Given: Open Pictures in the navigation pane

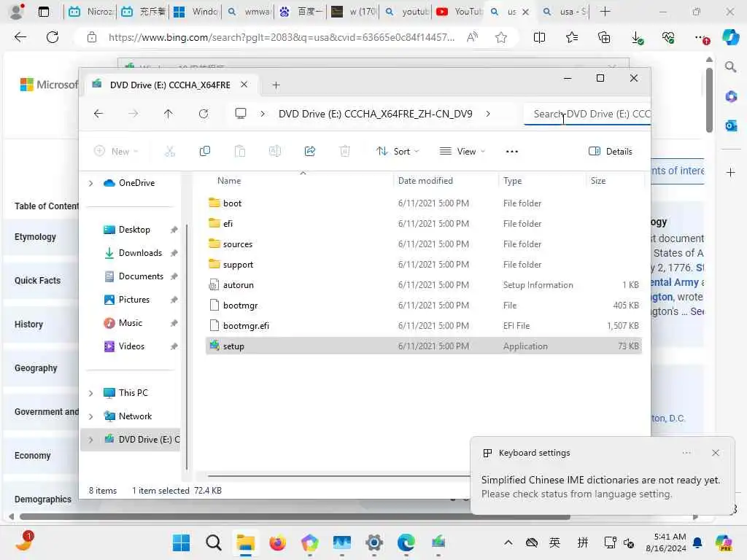Looking at the screenshot, I should pos(134,300).
